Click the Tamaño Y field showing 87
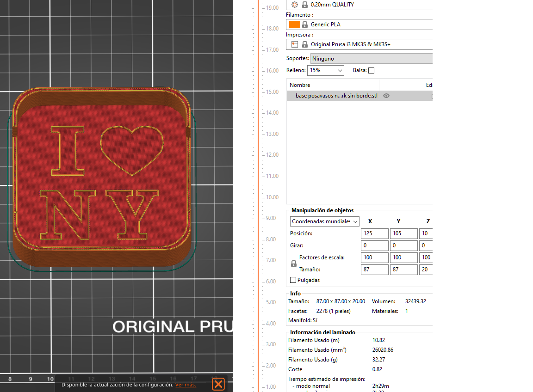This screenshot has height=392, width=533. click(x=403, y=269)
